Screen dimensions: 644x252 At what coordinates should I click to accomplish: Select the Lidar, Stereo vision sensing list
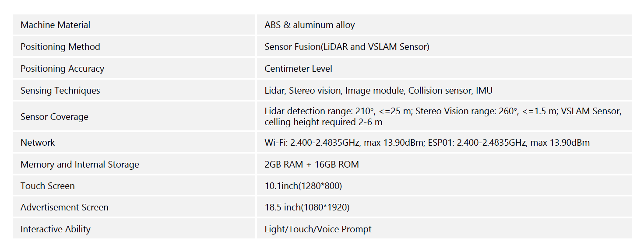[x=378, y=91]
